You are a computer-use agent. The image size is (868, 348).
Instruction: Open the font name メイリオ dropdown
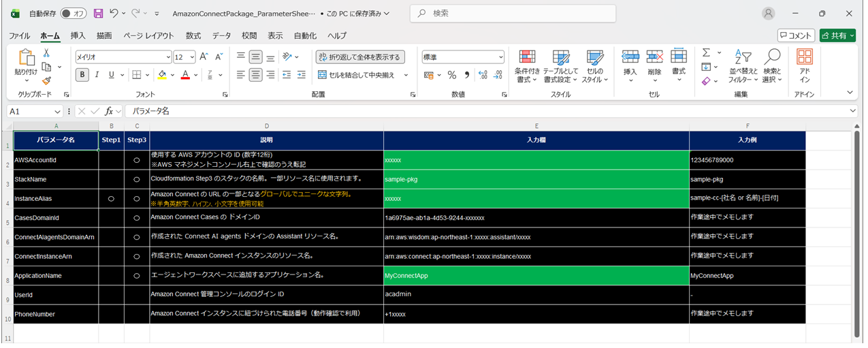click(168, 57)
